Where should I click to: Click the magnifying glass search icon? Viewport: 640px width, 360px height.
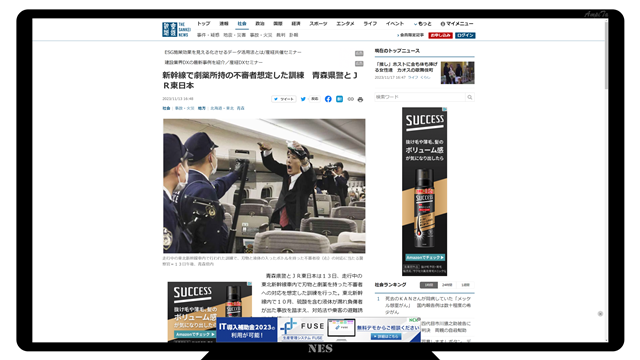(x=470, y=97)
